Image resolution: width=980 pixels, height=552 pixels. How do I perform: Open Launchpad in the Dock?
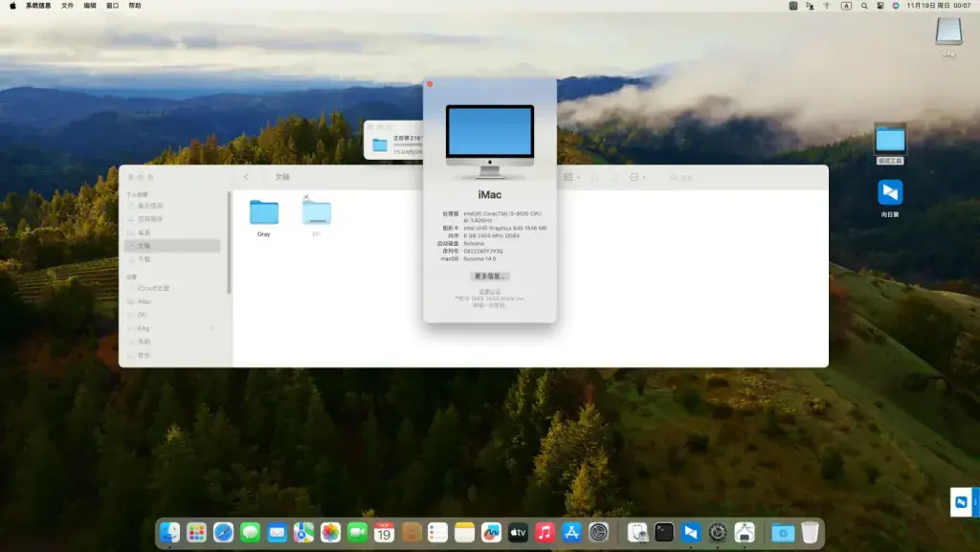click(196, 533)
